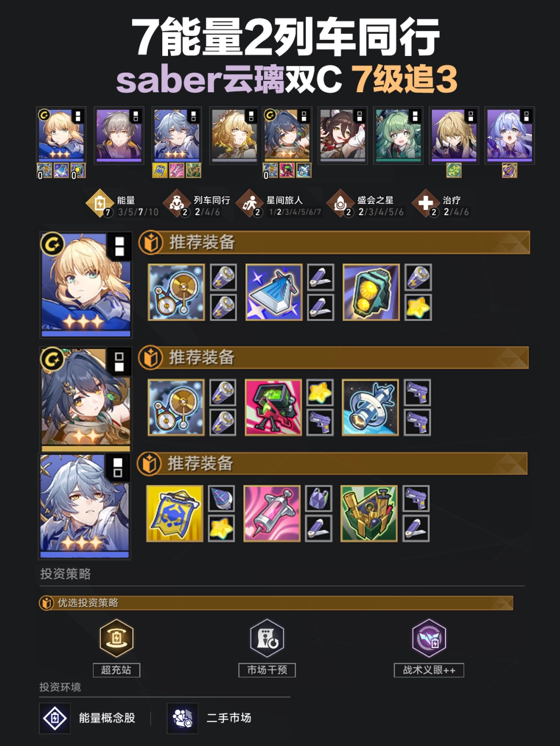This screenshot has width=560, height=746.
Task: Click the 优选投资策略 header bar
Action: [276, 603]
